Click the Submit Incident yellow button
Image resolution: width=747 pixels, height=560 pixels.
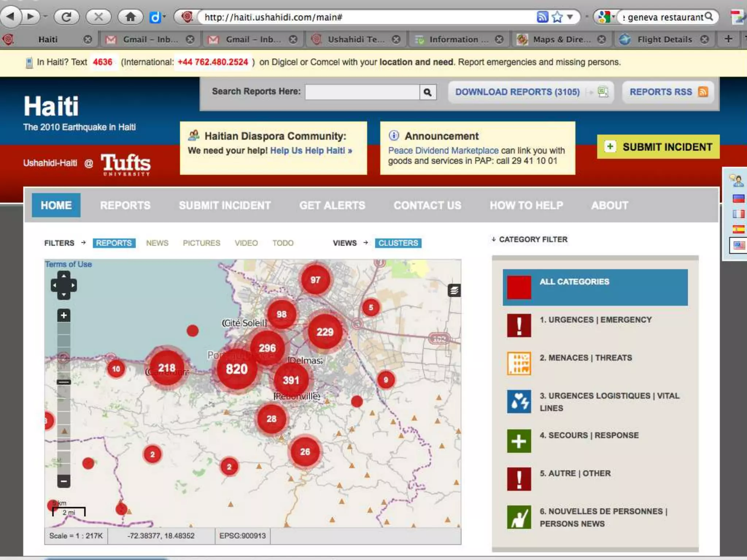coord(658,147)
